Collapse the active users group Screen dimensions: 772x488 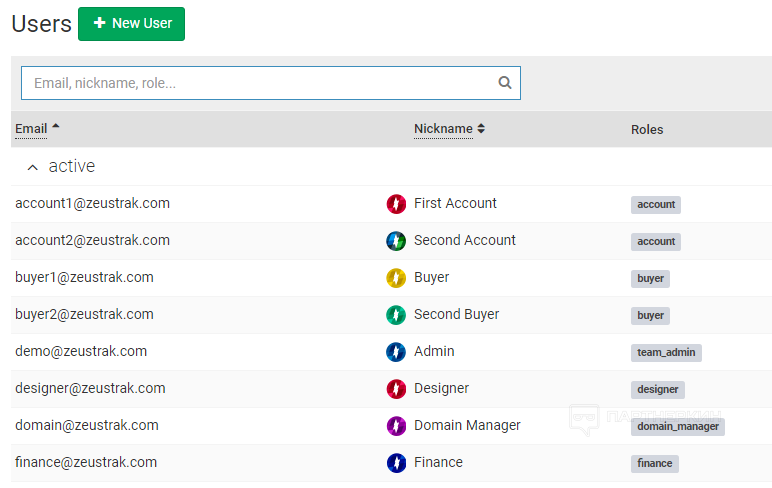point(33,167)
